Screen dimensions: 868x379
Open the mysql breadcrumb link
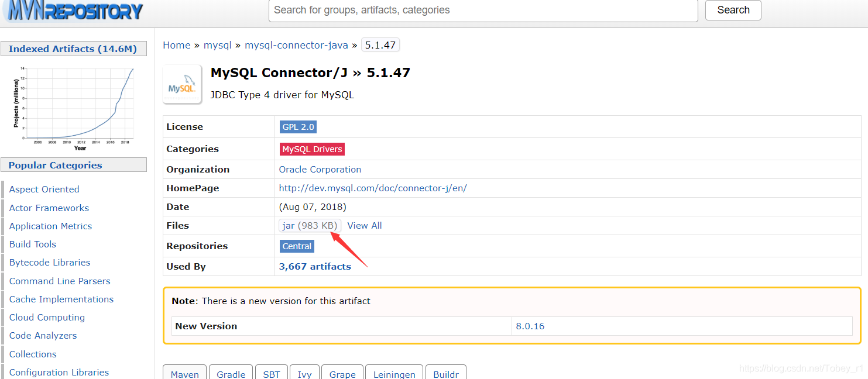(x=218, y=45)
